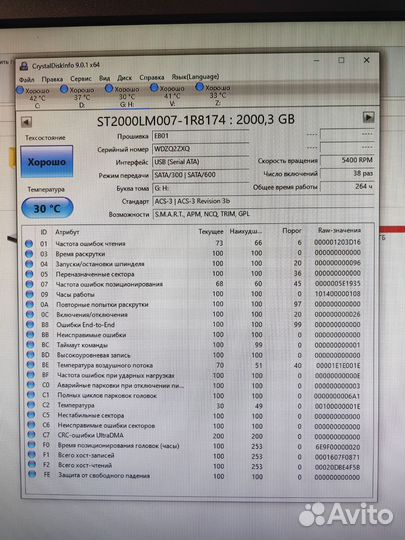Click the Текущее column header

click(x=211, y=231)
